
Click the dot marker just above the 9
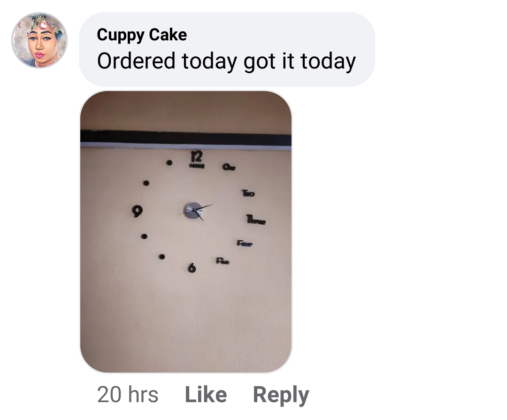[146, 183]
